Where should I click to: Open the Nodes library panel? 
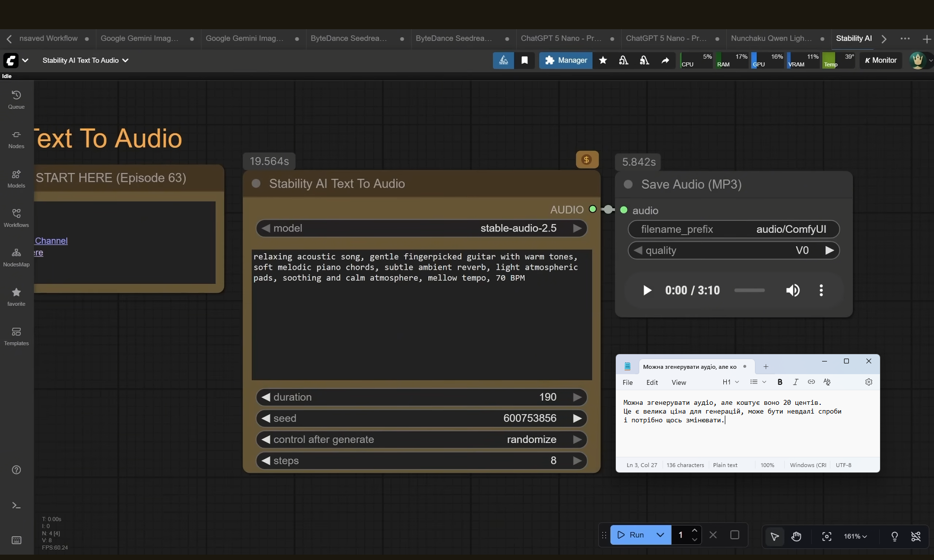[16, 139]
